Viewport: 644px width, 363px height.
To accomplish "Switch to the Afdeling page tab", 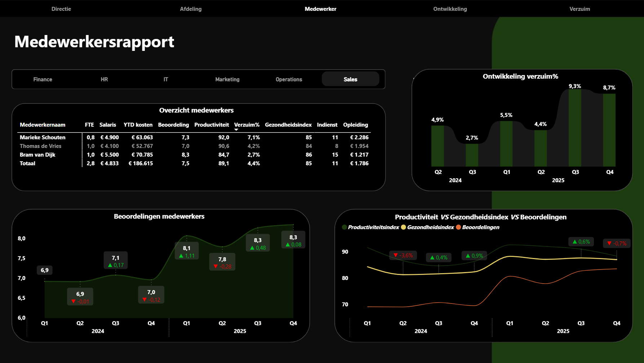I will point(191,9).
